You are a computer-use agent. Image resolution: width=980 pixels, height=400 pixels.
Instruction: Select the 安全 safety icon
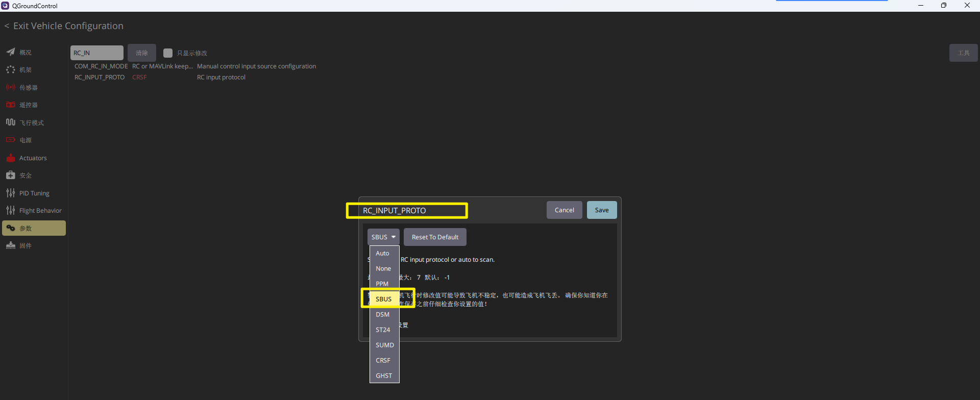[11, 175]
